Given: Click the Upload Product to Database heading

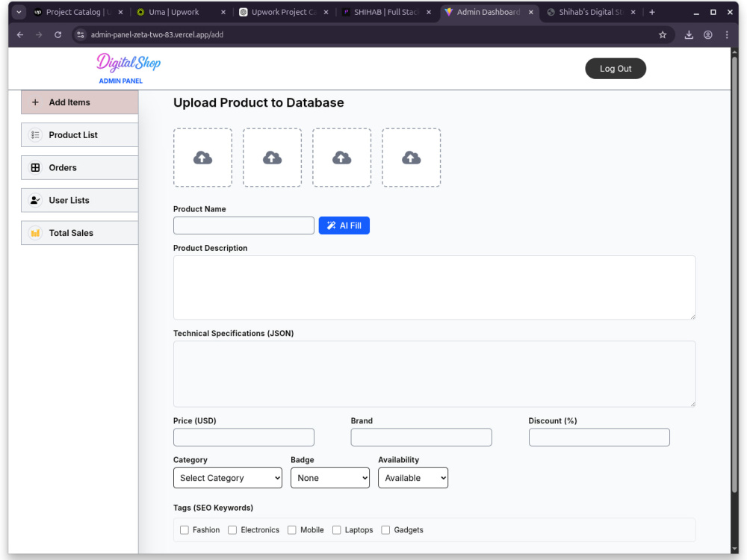Looking at the screenshot, I should [x=258, y=102].
